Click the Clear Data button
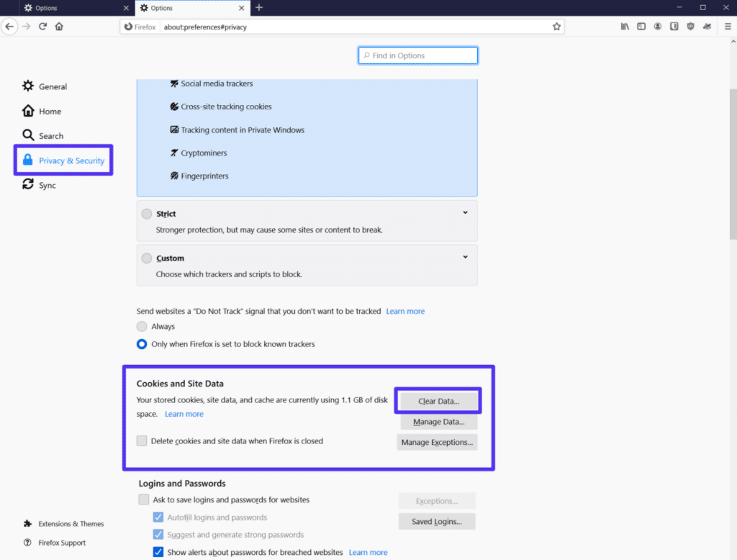 (x=438, y=400)
